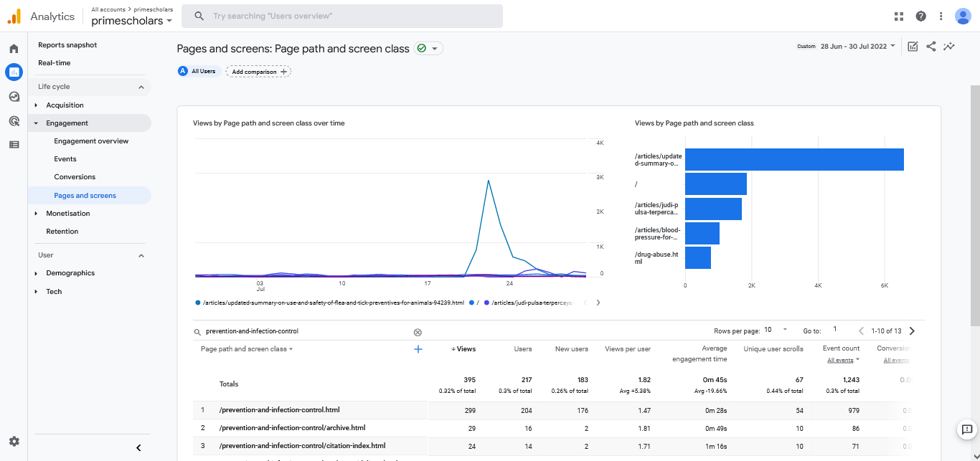Open the Home icon in left rail
Viewport: 980px width, 461px height.
[x=14, y=49]
